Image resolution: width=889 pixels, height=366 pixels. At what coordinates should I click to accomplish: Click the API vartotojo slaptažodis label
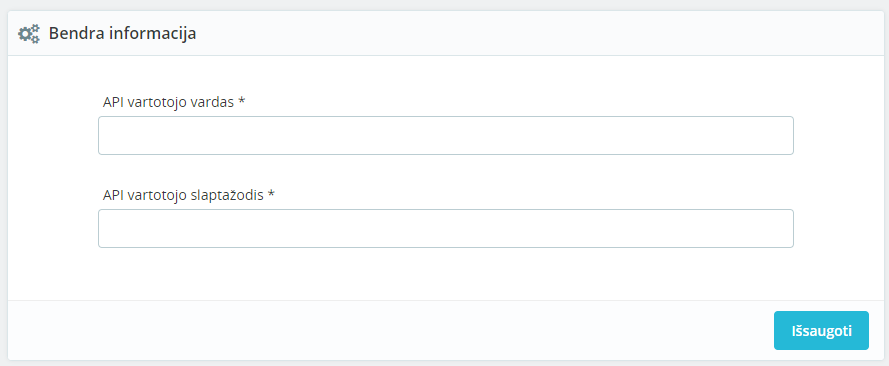coord(189,195)
